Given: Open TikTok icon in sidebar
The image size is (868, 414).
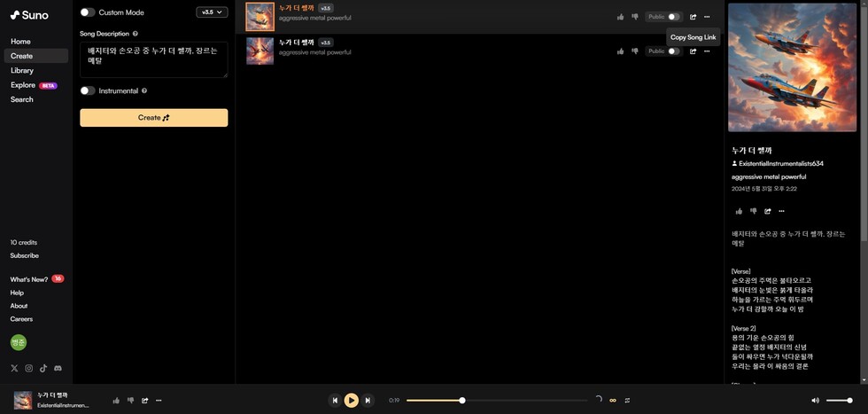Looking at the screenshot, I should coord(43,368).
